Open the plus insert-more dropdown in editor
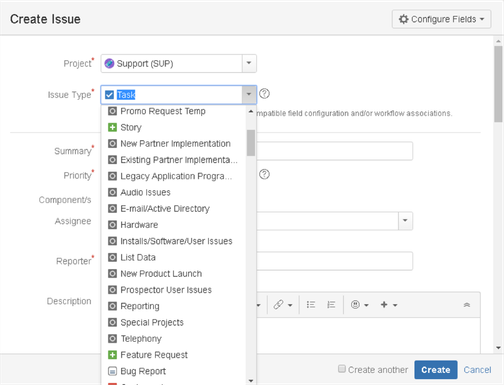Image resolution: width=504 pixels, height=385 pixels. (x=389, y=305)
